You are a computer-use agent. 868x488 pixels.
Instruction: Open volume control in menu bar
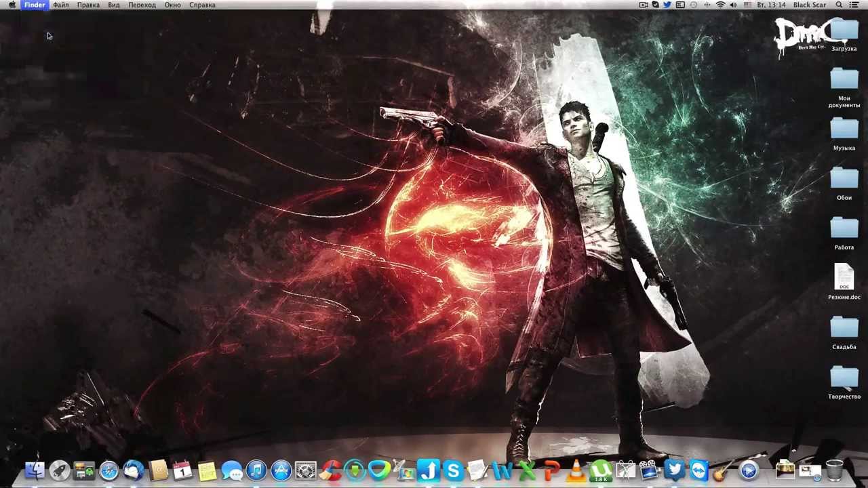tap(734, 5)
